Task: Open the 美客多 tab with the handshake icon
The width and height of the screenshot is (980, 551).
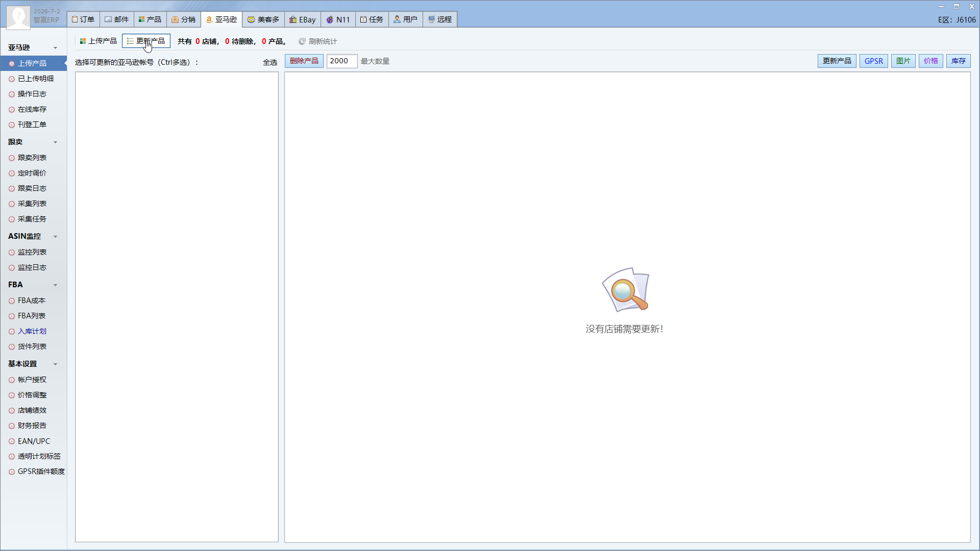Action: pos(263,19)
